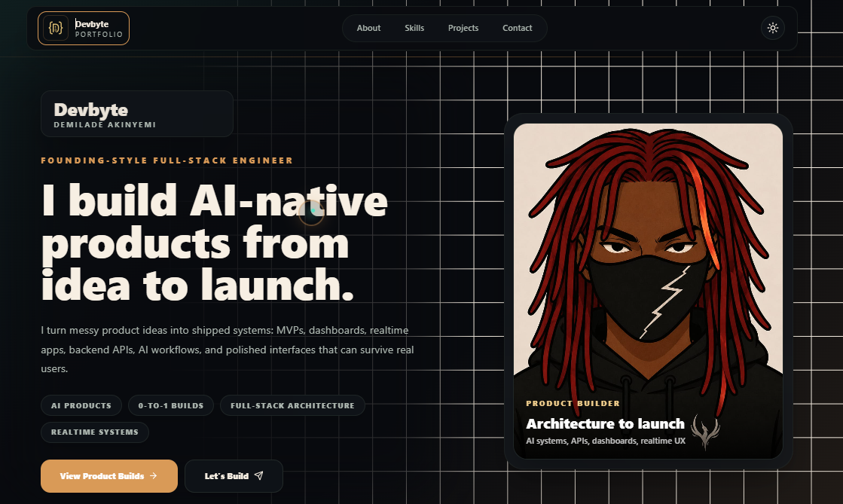Click the Devbyte curly-brace logo icon
843x504 pixels.
click(56, 28)
